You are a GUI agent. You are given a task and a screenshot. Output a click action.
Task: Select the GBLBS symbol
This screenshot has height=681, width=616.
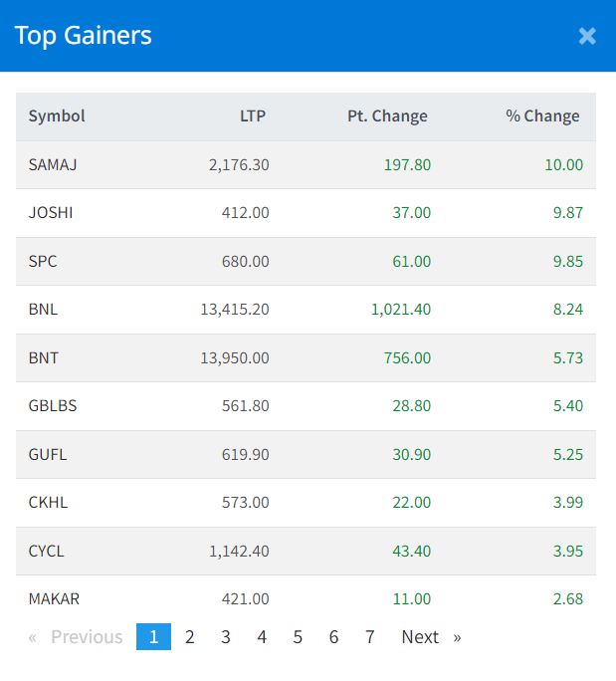click(53, 406)
